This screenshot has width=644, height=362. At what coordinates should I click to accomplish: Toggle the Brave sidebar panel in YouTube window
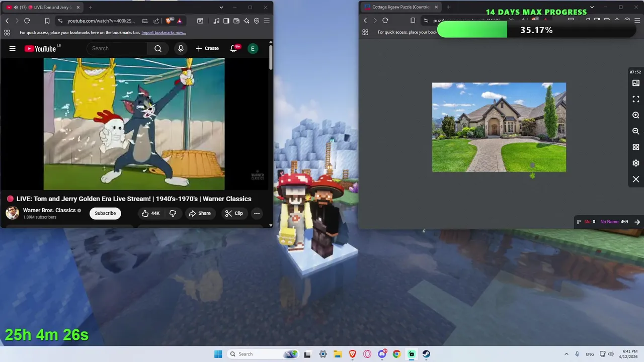tap(226, 21)
